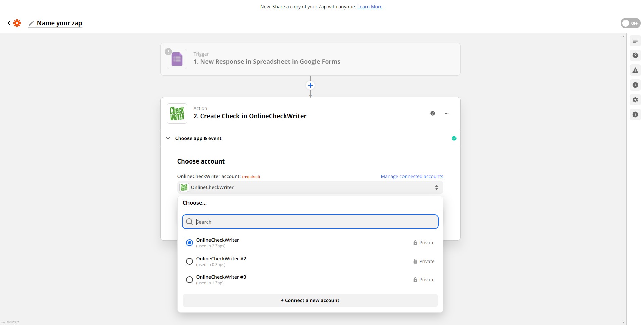Click Connect a new account button
Screen dimensions: 644x325
pos(310,300)
